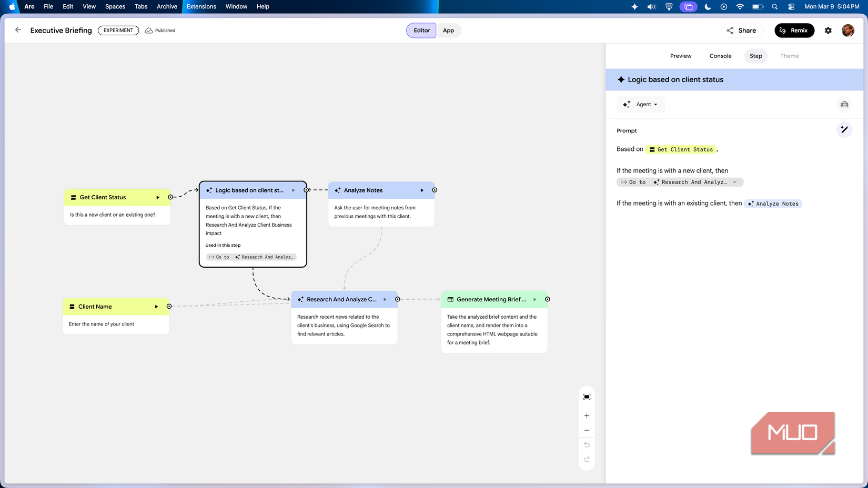This screenshot has height=488, width=868.
Task: Click the profile avatar in the top right
Action: click(848, 30)
